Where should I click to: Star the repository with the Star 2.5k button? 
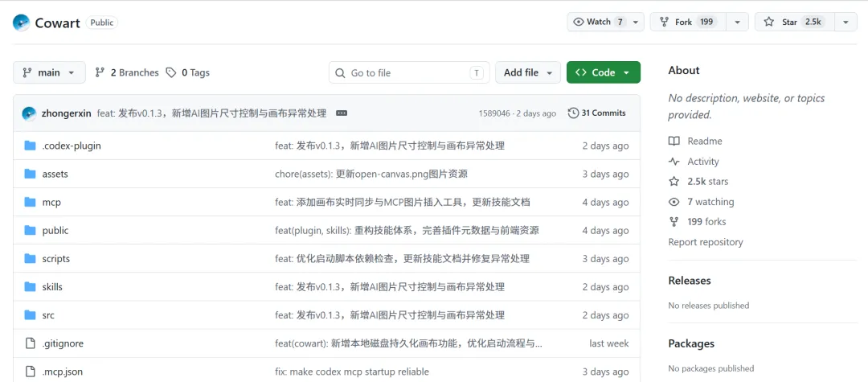pos(796,23)
